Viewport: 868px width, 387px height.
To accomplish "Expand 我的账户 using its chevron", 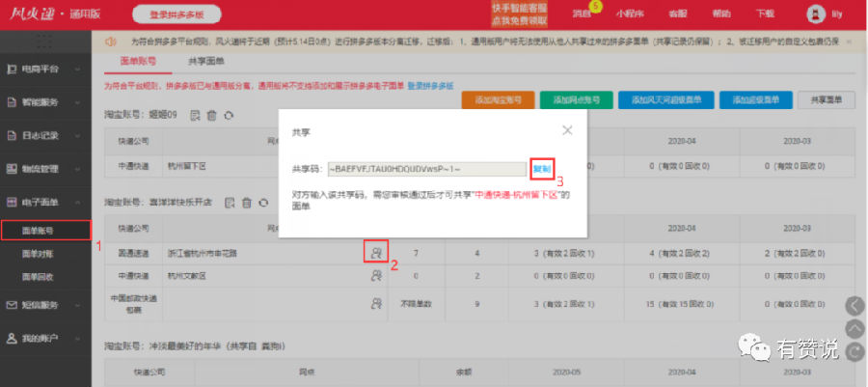I will point(77,339).
